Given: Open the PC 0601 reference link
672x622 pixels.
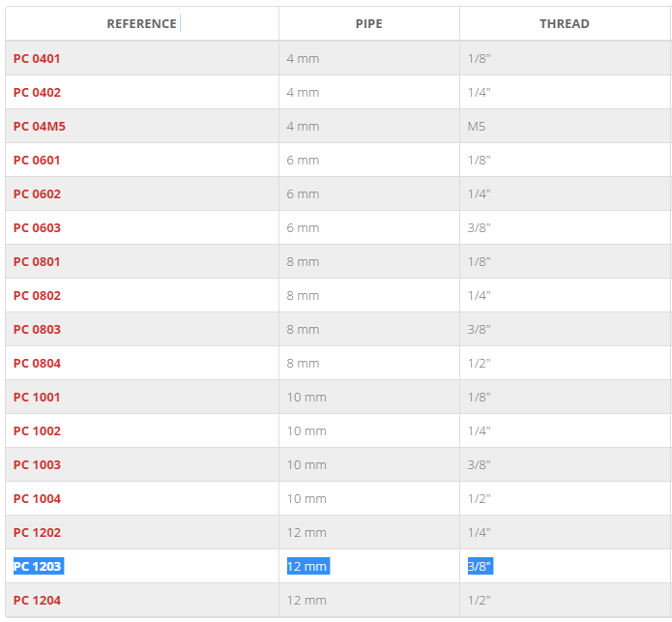Looking at the screenshot, I should [37, 160].
